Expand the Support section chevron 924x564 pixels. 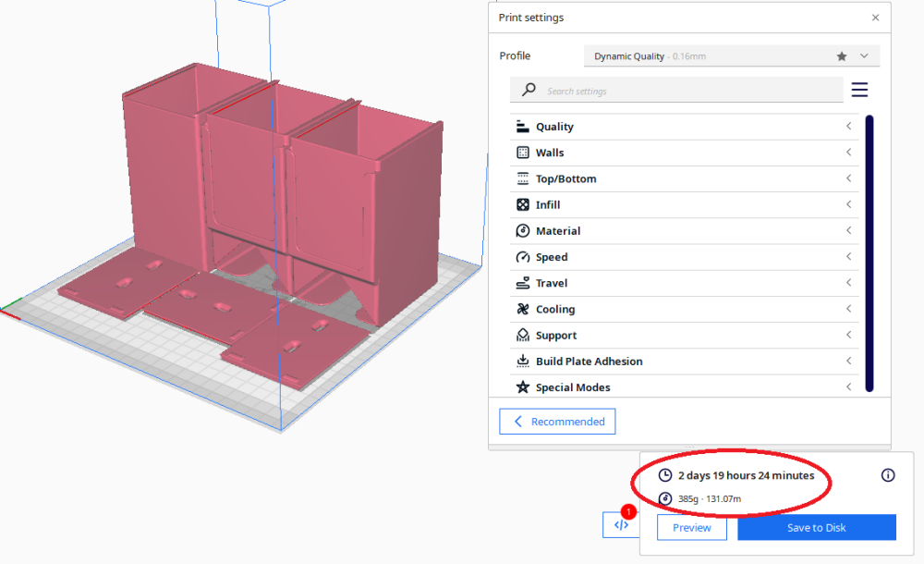848,335
